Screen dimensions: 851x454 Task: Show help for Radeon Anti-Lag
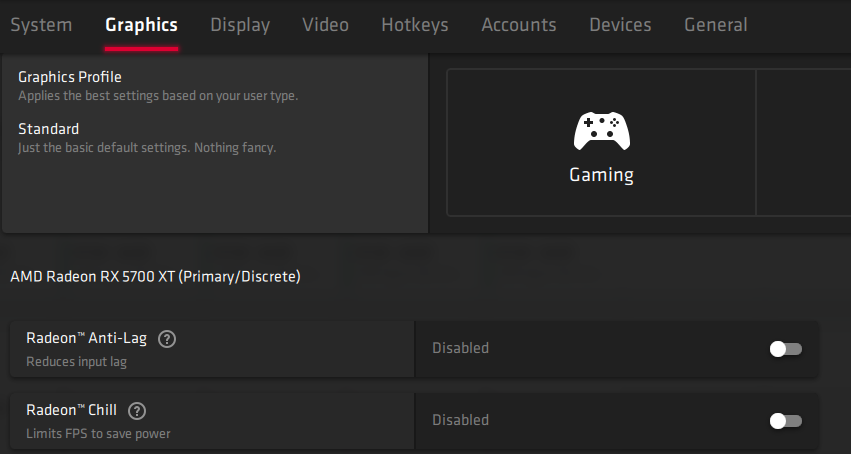(x=167, y=339)
